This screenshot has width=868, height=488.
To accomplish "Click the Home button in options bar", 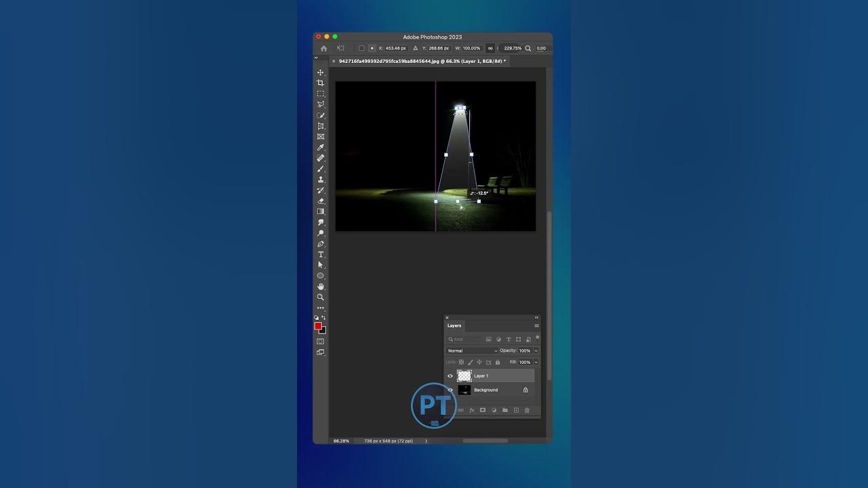I will (x=323, y=48).
